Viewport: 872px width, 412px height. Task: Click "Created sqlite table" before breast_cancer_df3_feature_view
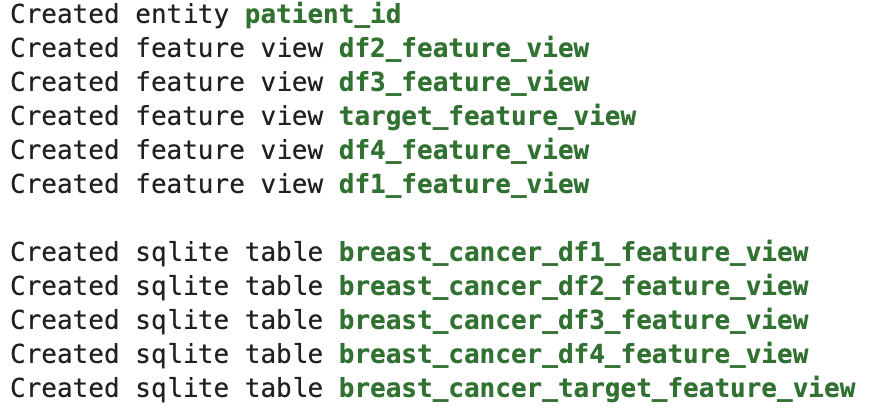tap(166, 320)
